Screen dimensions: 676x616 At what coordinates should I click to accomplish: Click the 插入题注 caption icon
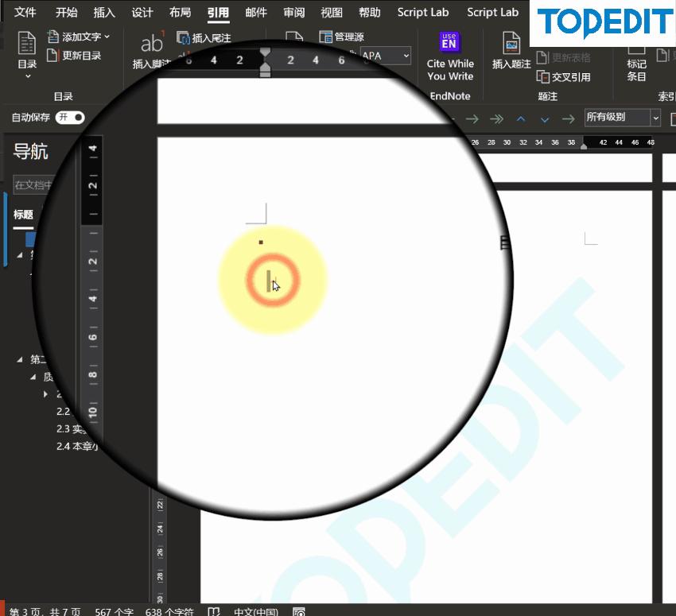click(x=511, y=43)
